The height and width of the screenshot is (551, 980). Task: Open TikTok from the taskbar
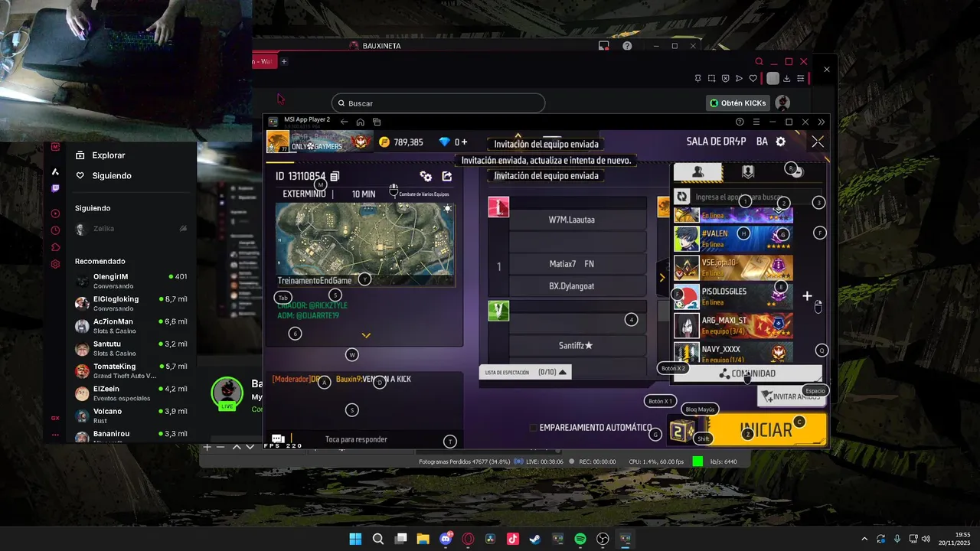[x=513, y=539]
